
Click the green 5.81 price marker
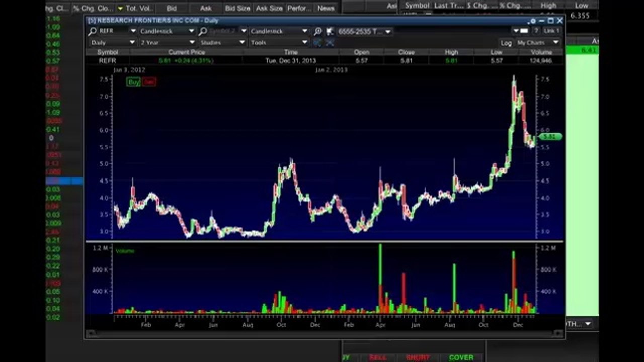(x=550, y=136)
